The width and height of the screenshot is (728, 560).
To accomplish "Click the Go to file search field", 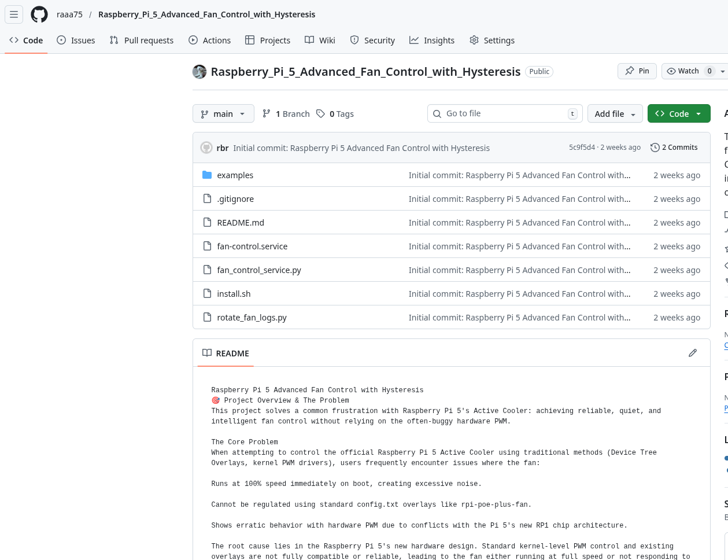I will (503, 113).
